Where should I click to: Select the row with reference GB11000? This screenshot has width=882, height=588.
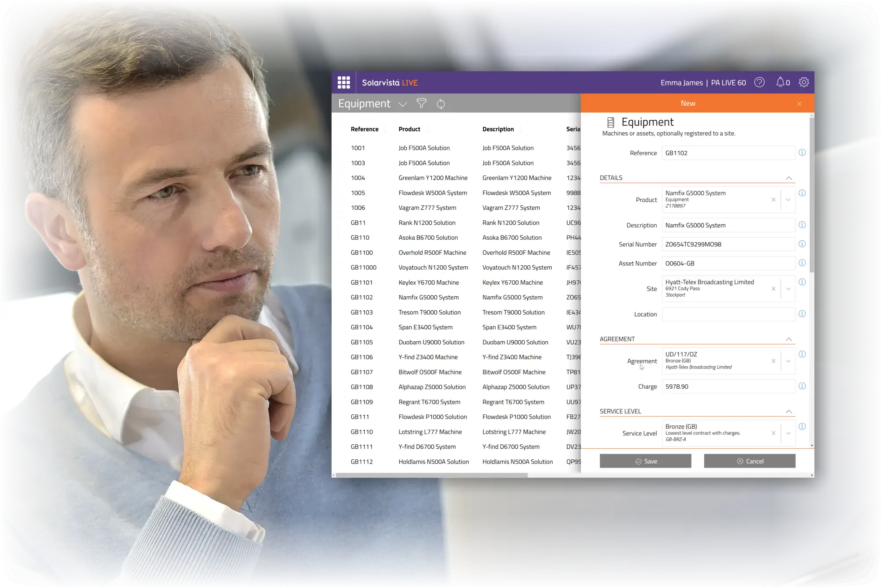[456, 268]
